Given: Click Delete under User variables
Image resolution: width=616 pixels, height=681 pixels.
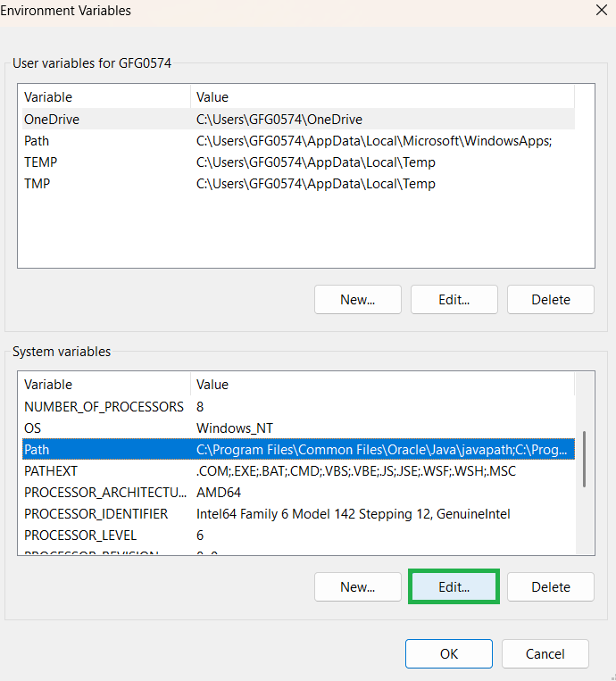Looking at the screenshot, I should (551, 300).
